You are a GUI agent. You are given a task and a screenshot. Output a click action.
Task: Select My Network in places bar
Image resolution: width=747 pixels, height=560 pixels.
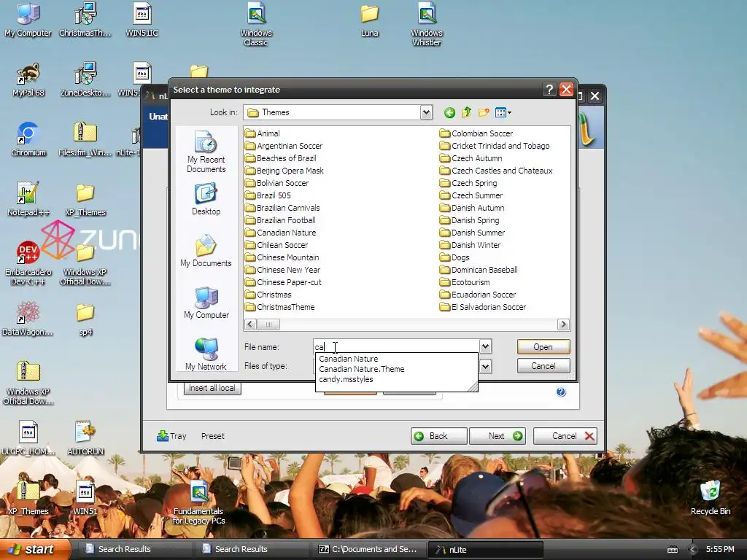point(206,354)
